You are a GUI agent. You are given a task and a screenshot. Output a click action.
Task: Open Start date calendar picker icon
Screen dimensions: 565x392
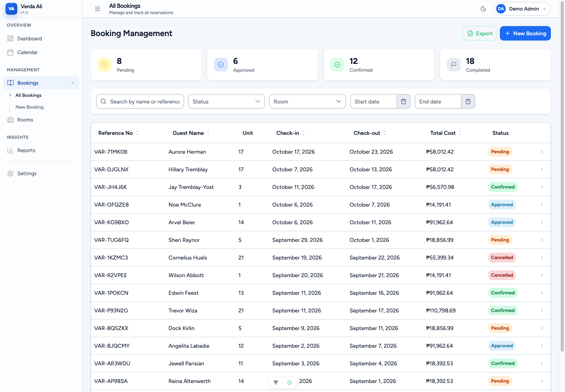(403, 102)
